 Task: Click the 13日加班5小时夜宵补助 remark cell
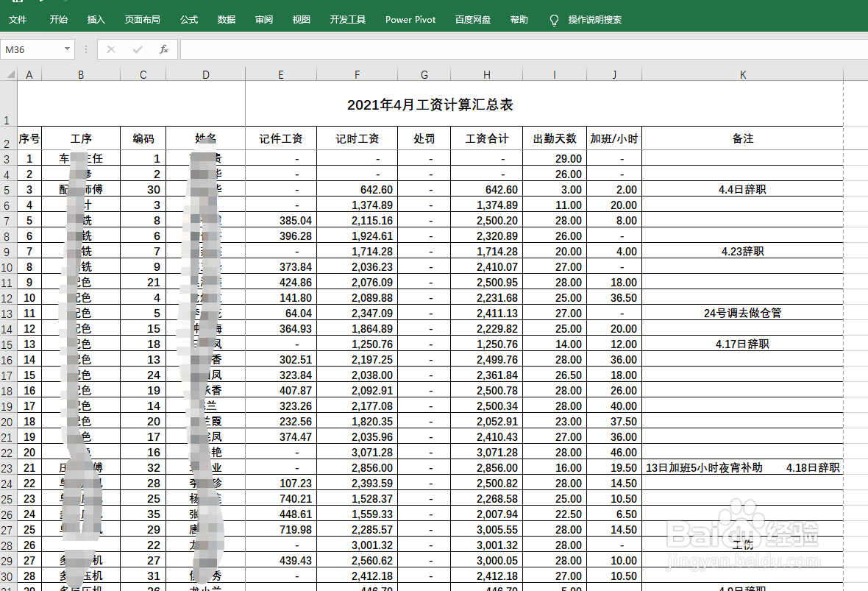(x=742, y=468)
